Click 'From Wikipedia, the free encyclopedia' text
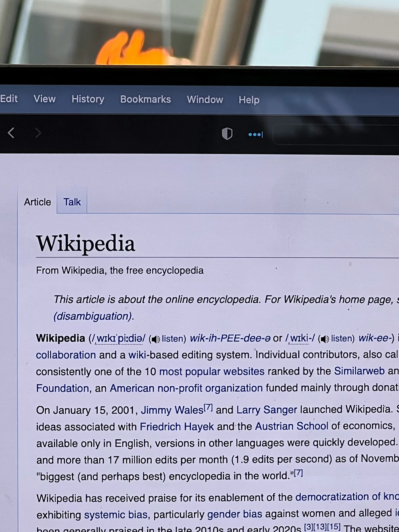 pos(120,270)
